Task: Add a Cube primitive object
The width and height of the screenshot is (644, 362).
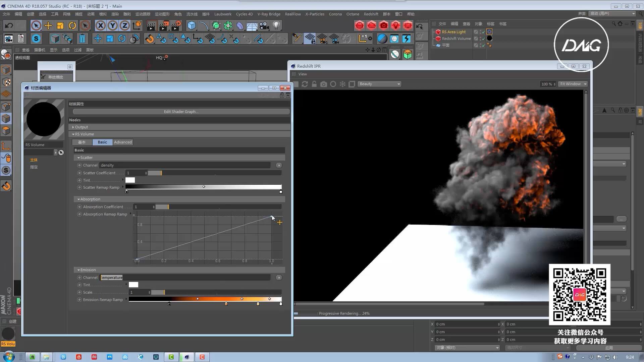Action: 192,25
